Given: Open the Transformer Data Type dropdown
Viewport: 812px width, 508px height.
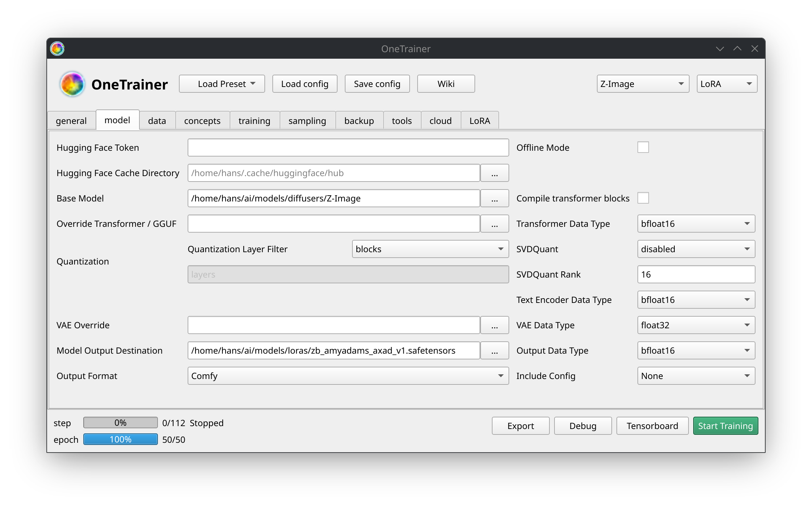Looking at the screenshot, I should [x=696, y=224].
